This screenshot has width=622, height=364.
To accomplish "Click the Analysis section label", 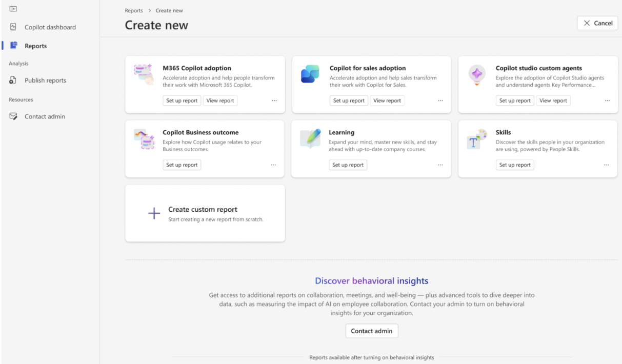I will [x=18, y=64].
